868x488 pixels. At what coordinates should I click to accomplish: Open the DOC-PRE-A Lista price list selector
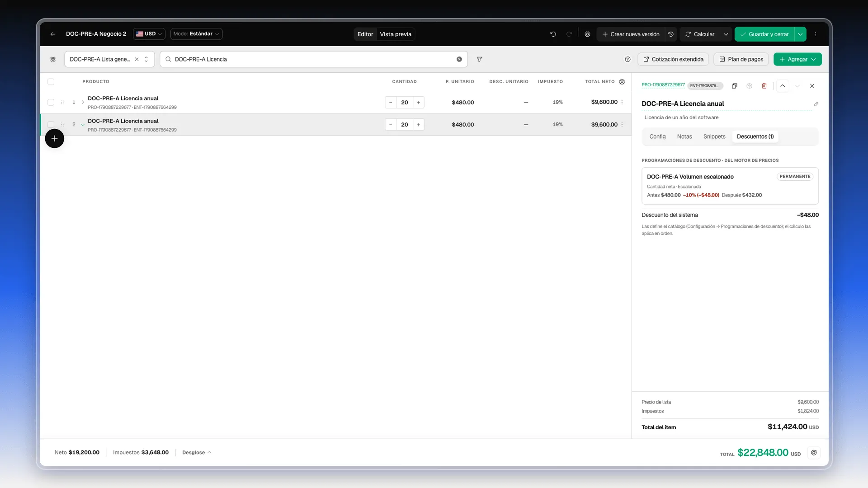click(109, 59)
